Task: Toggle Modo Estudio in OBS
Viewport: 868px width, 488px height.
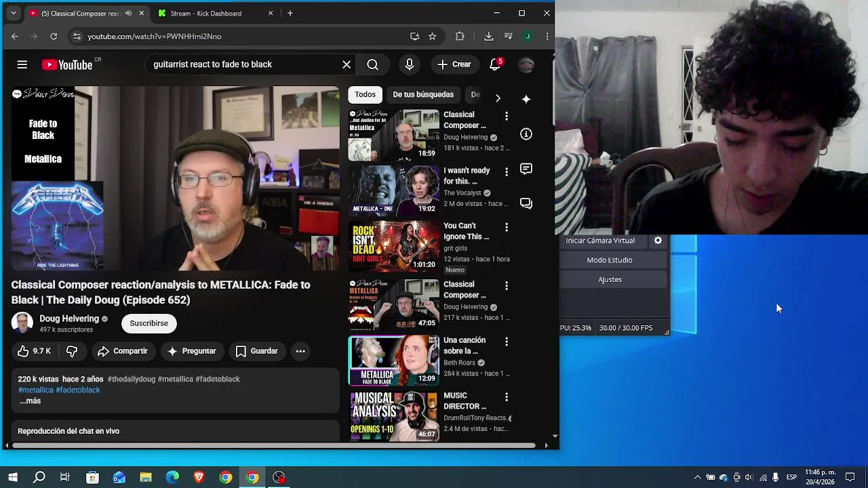Action: click(610, 260)
